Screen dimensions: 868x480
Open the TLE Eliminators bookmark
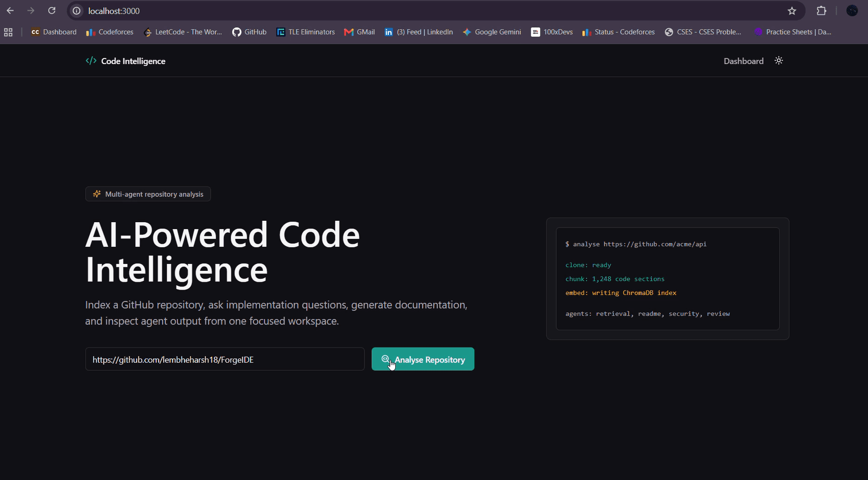(x=305, y=32)
